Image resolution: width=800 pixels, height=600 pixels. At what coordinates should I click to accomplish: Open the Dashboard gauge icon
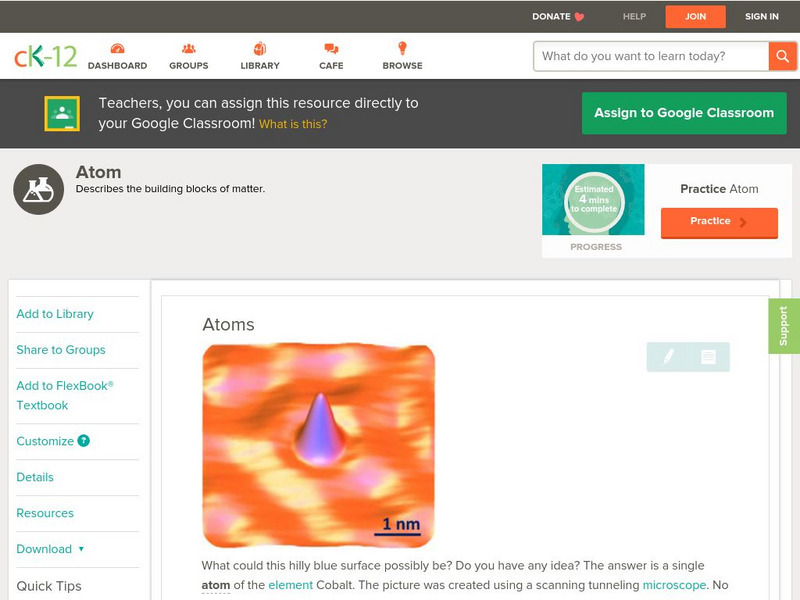pos(117,49)
